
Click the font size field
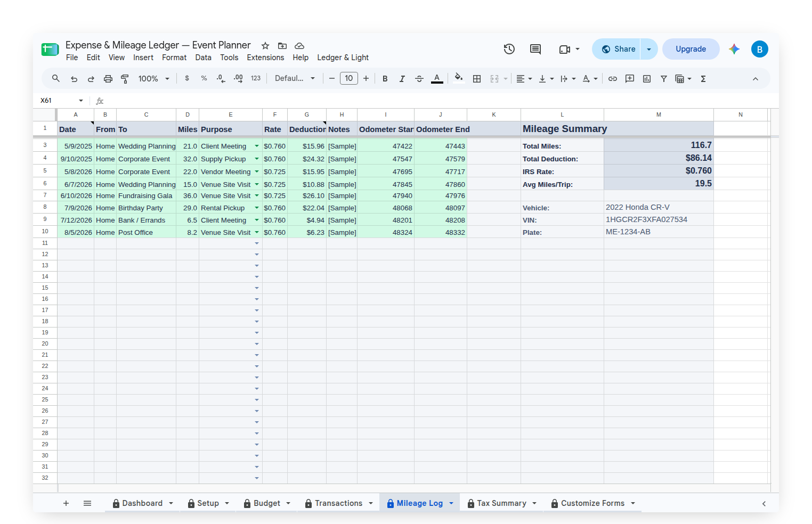click(x=349, y=79)
